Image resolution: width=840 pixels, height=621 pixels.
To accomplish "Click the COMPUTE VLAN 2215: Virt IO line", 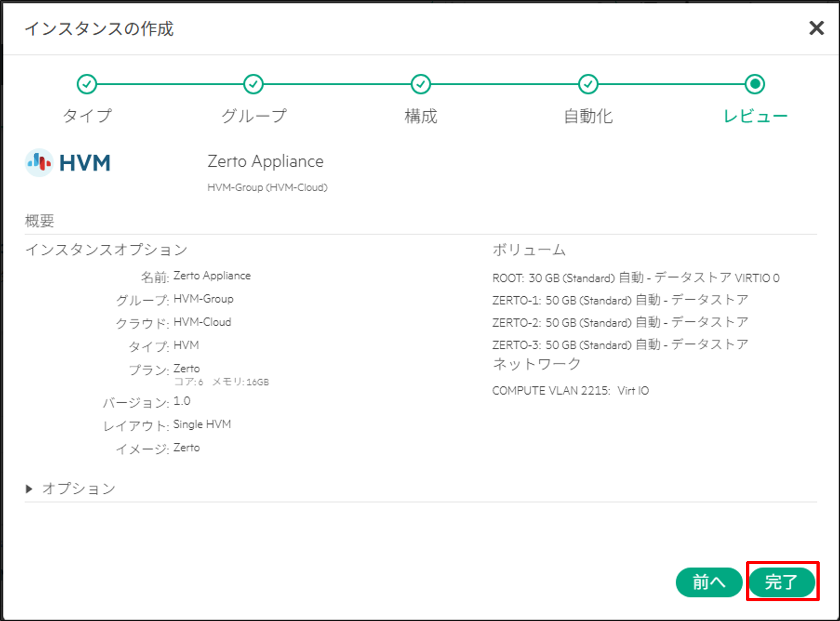I will point(571,391).
